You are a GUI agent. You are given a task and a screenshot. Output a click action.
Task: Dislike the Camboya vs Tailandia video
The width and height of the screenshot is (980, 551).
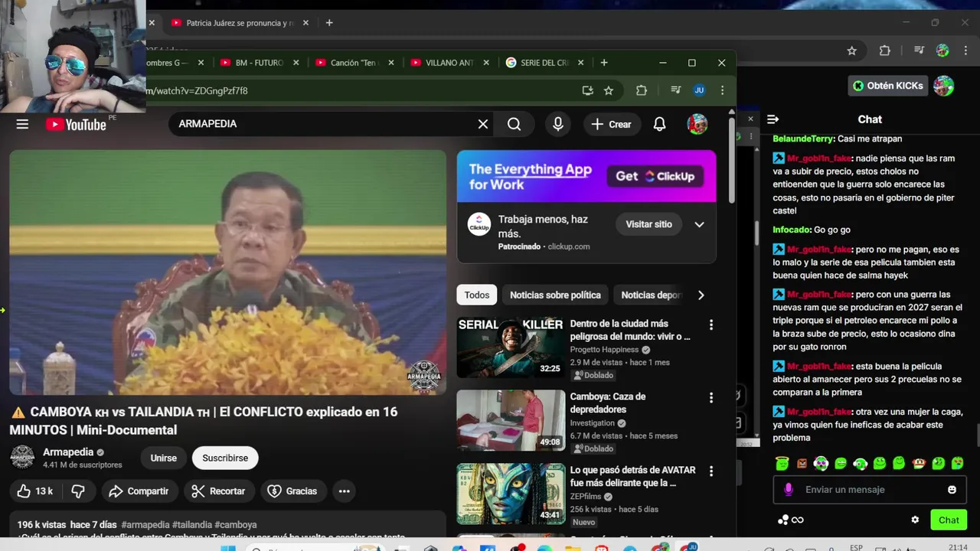coord(77,491)
